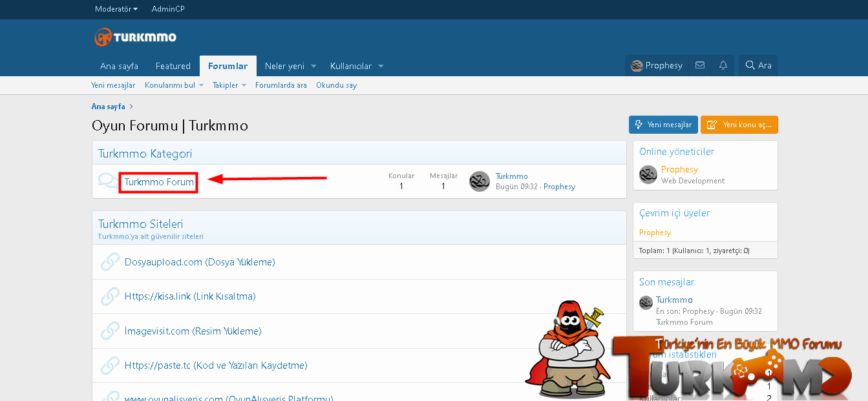Open the Https://kisa.link link
Image resolution: width=868 pixels, height=401 pixels.
(190, 296)
